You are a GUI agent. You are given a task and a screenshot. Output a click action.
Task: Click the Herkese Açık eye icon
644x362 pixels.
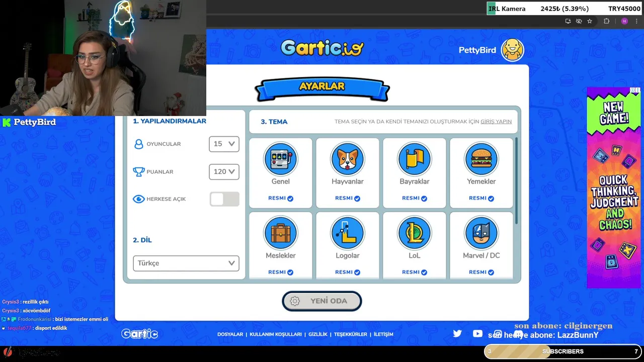[x=139, y=199]
